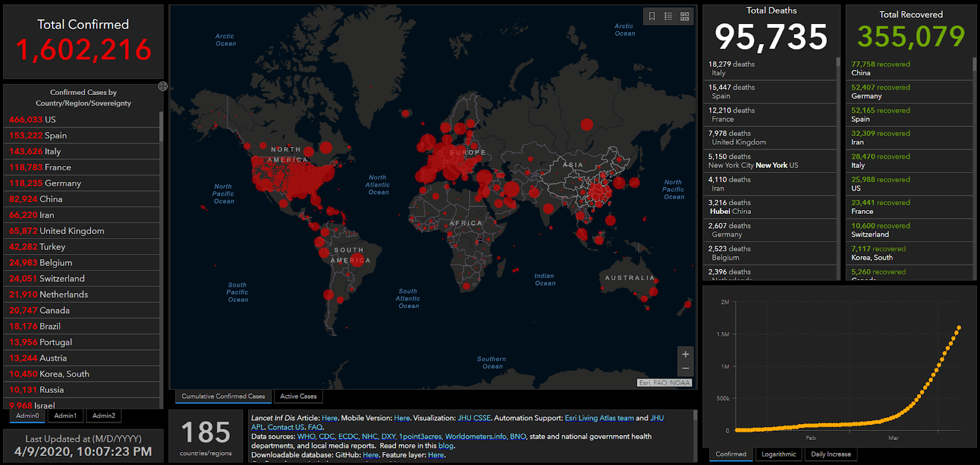Viewport: 980px width, 465px height.
Task: Open the basemap gallery grid icon
Action: (685, 17)
